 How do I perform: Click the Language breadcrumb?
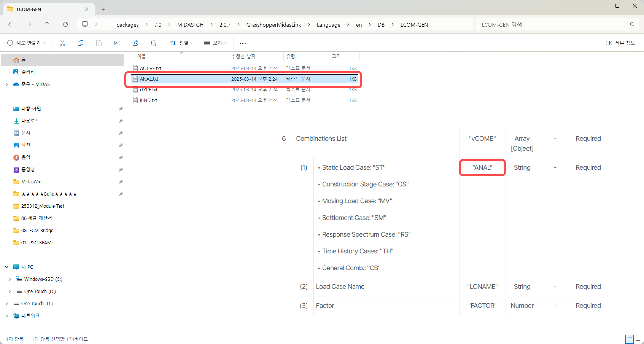pos(328,25)
